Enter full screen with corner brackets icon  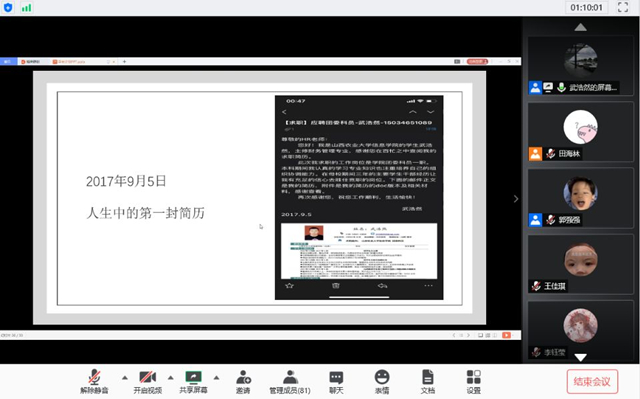623,7
